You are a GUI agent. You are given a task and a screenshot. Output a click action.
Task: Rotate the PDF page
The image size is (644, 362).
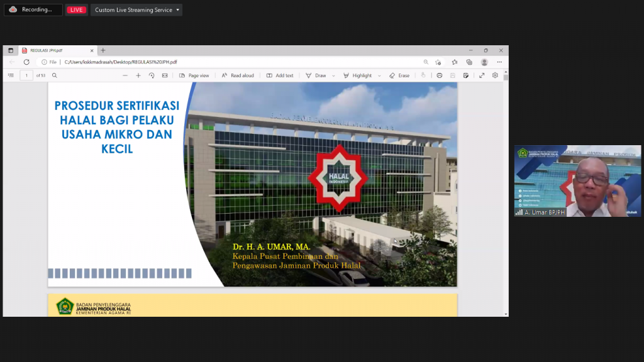click(152, 75)
